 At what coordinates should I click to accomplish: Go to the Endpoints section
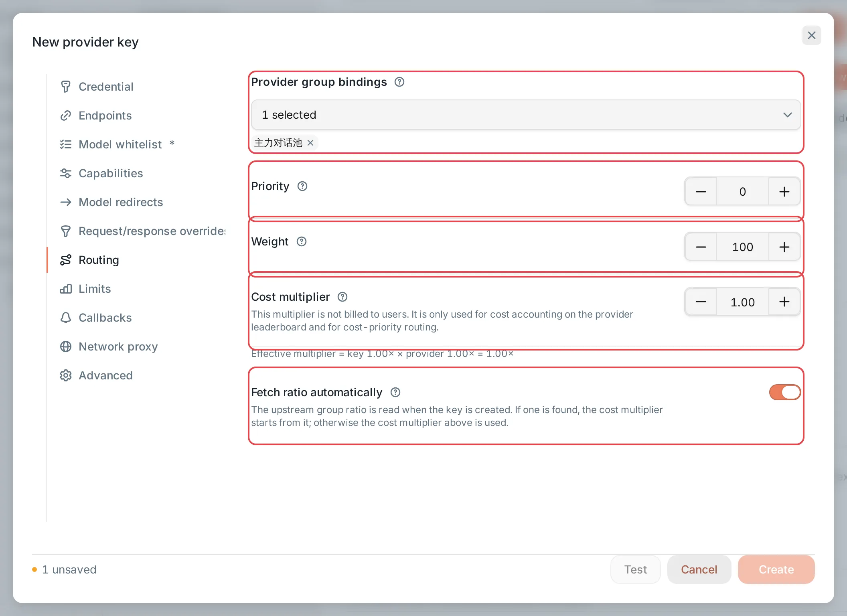tap(105, 115)
